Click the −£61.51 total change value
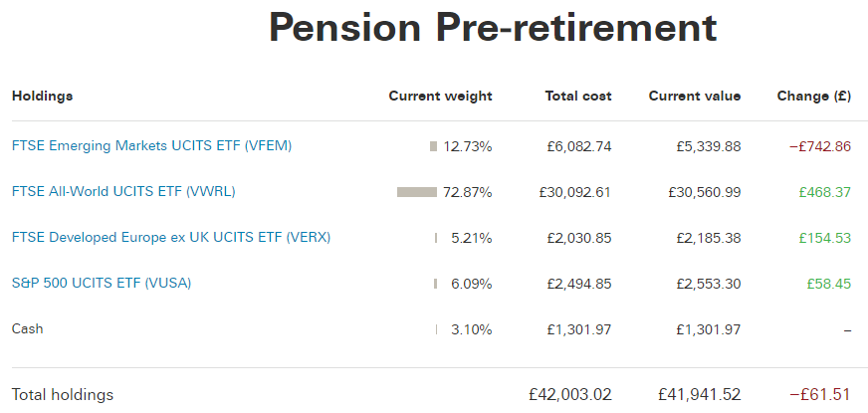 [x=820, y=395]
